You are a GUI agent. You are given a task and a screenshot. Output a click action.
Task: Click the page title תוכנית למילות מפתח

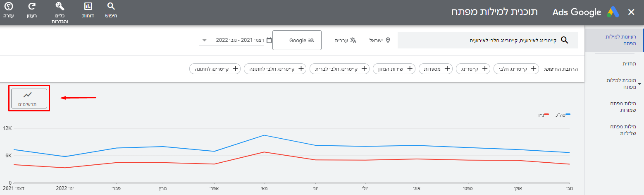click(495, 12)
